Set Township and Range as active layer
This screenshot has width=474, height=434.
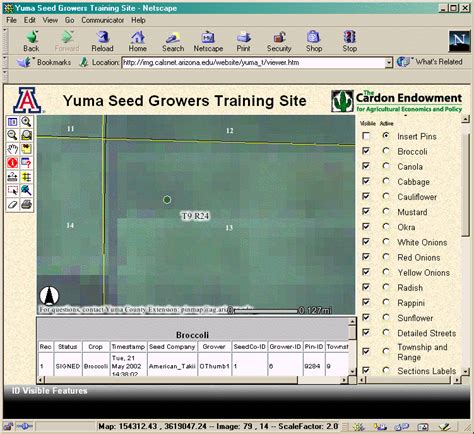pyautogui.click(x=386, y=351)
